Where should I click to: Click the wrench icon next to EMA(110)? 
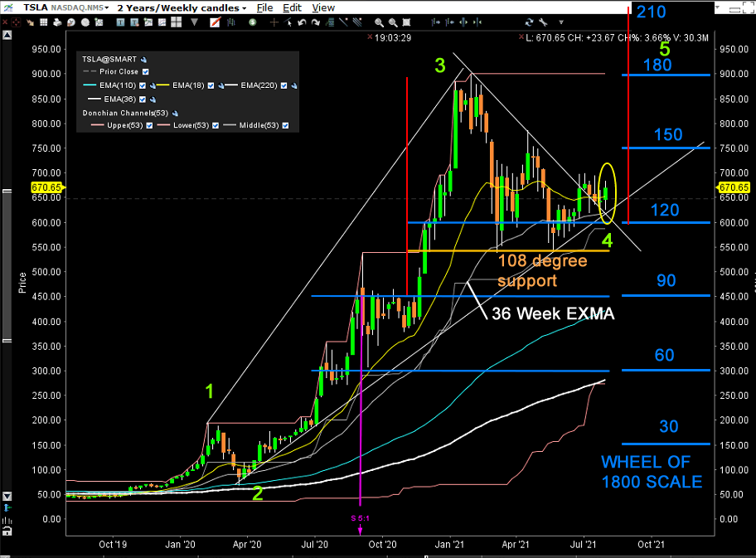(x=153, y=86)
